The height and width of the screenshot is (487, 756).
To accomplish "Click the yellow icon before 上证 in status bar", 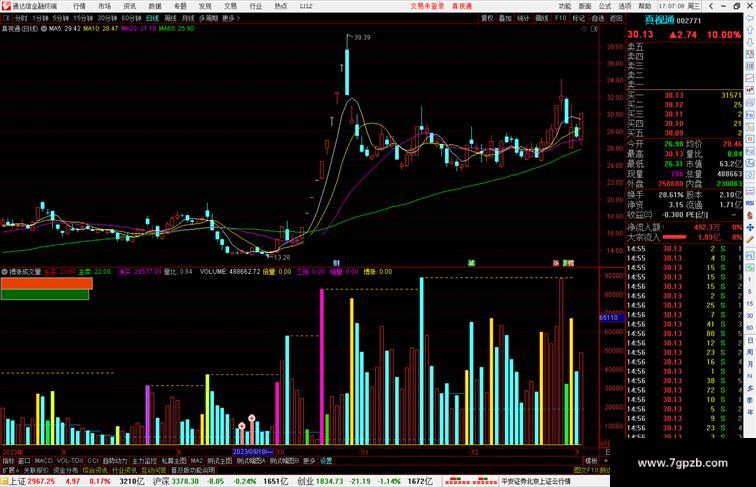I will pyautogui.click(x=4, y=481).
